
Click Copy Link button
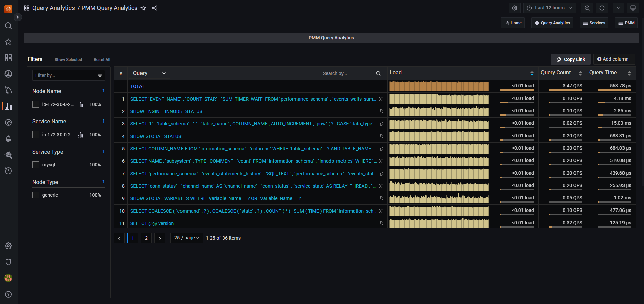(x=570, y=59)
